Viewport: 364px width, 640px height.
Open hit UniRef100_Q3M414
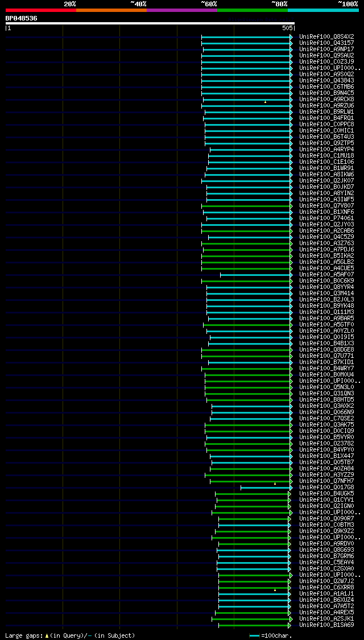tap(326, 293)
